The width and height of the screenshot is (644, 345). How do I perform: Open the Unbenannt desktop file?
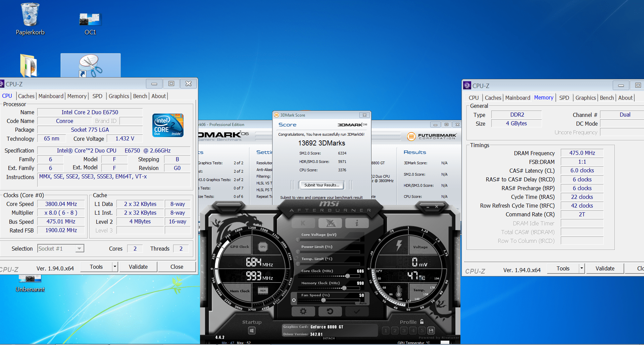pyautogui.click(x=30, y=284)
